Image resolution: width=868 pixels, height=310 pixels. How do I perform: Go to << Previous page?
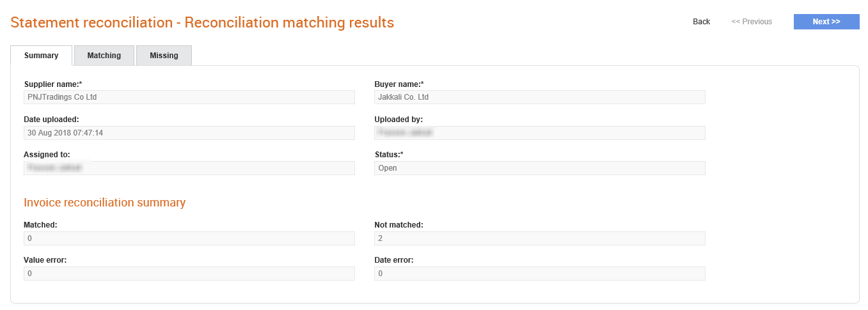[x=752, y=22]
